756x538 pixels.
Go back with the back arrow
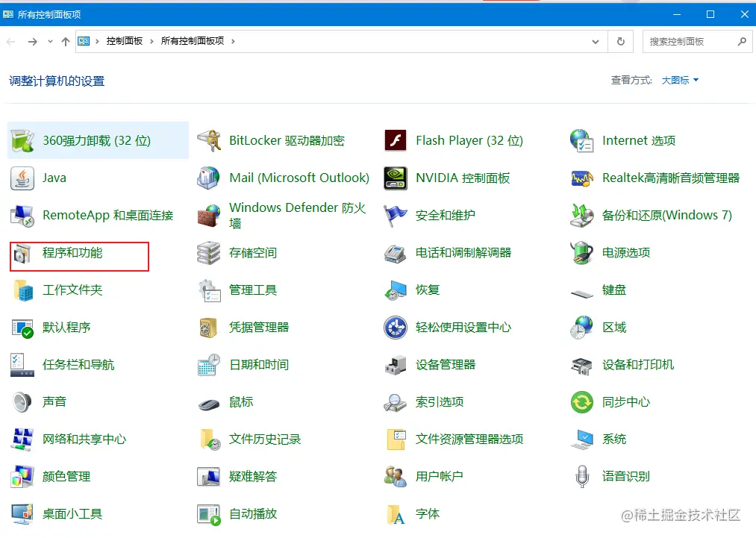pos(10,42)
